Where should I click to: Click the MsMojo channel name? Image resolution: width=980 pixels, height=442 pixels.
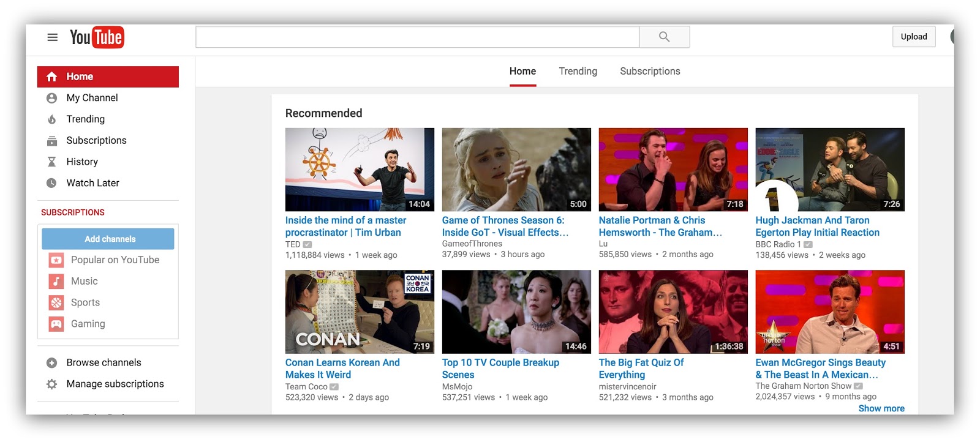457,387
